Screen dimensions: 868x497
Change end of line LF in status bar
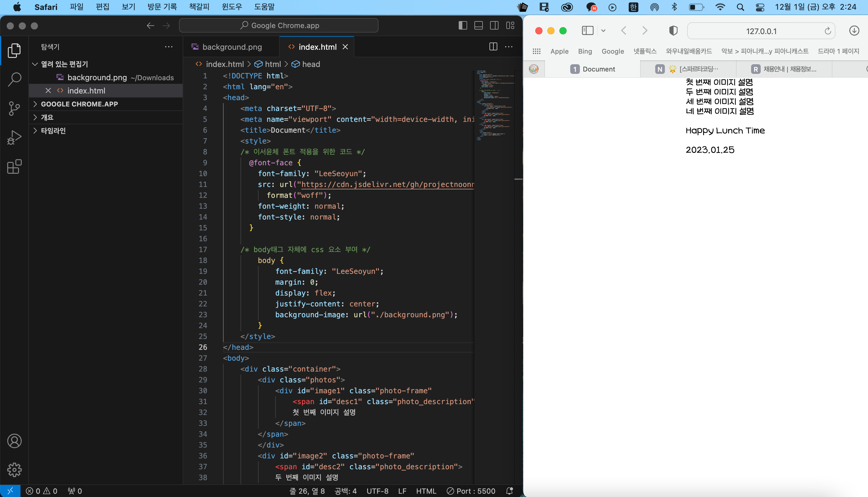click(x=402, y=491)
